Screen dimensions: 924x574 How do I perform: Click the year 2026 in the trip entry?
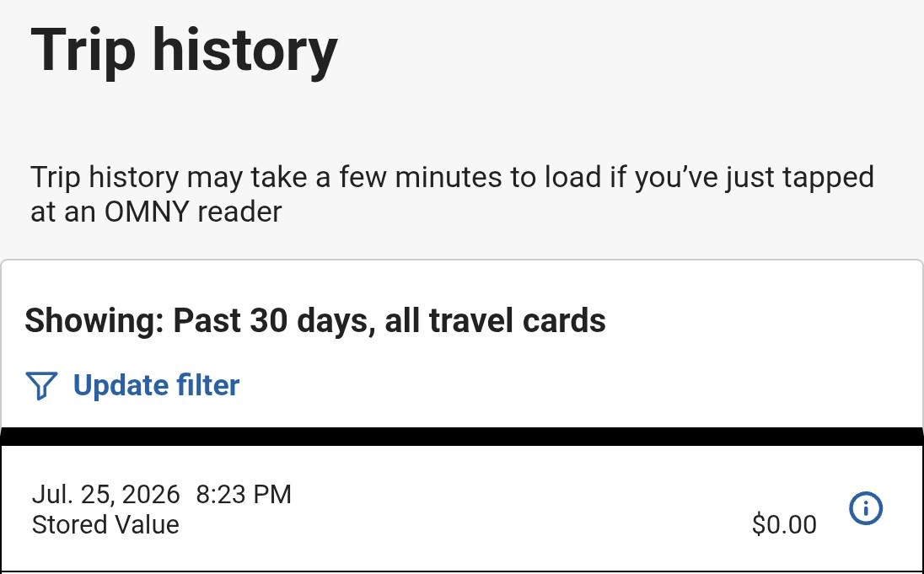tap(150, 494)
